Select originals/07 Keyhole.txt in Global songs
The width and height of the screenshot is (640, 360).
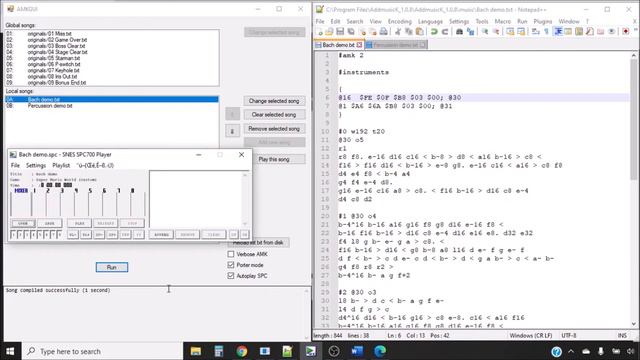tap(112, 71)
